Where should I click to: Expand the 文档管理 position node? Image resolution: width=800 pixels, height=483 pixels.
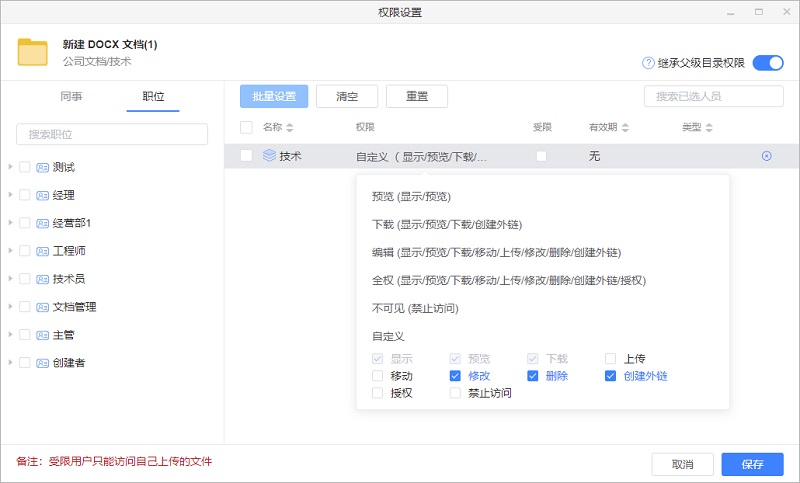pyautogui.click(x=10, y=307)
